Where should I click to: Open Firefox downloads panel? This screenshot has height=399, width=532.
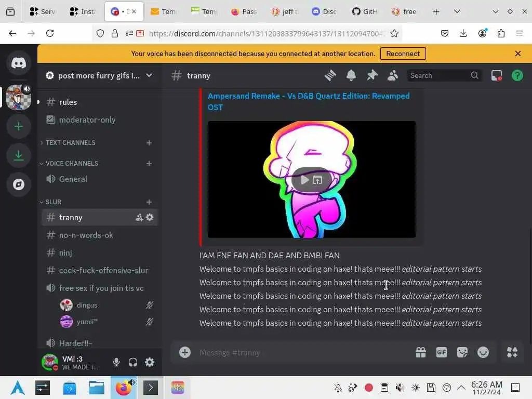pyautogui.click(x=463, y=33)
